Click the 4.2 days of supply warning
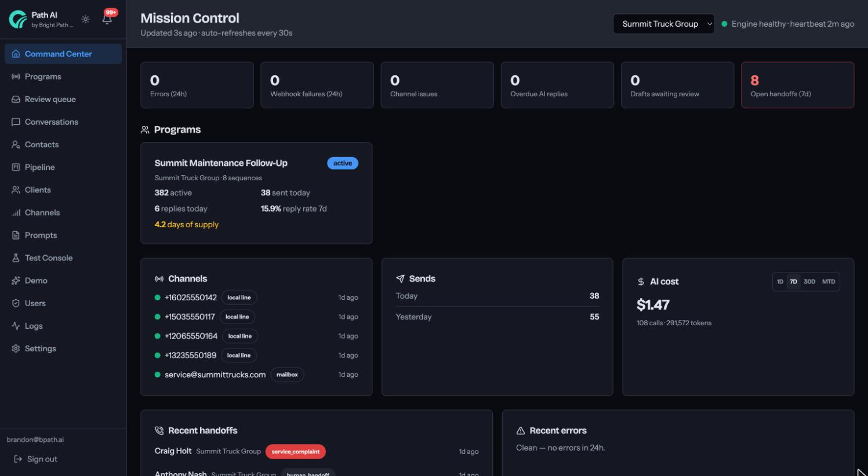This screenshot has height=476, width=868. pos(187,224)
